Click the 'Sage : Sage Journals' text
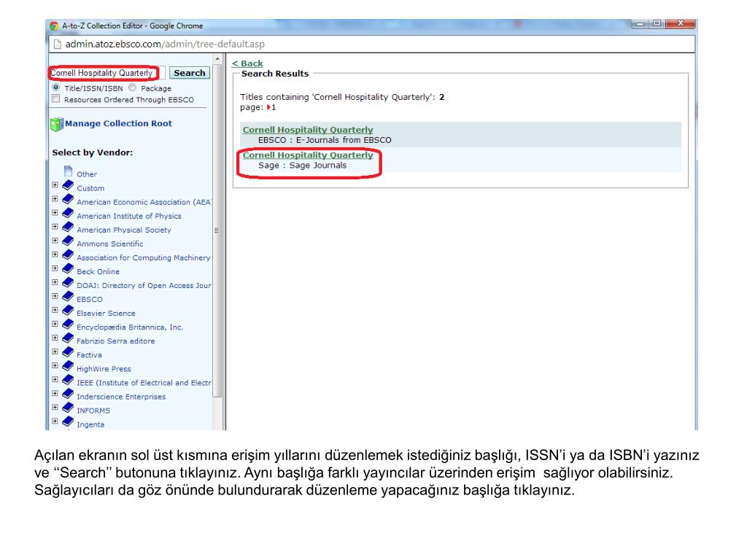This screenshot has width=747, height=560. point(303,166)
